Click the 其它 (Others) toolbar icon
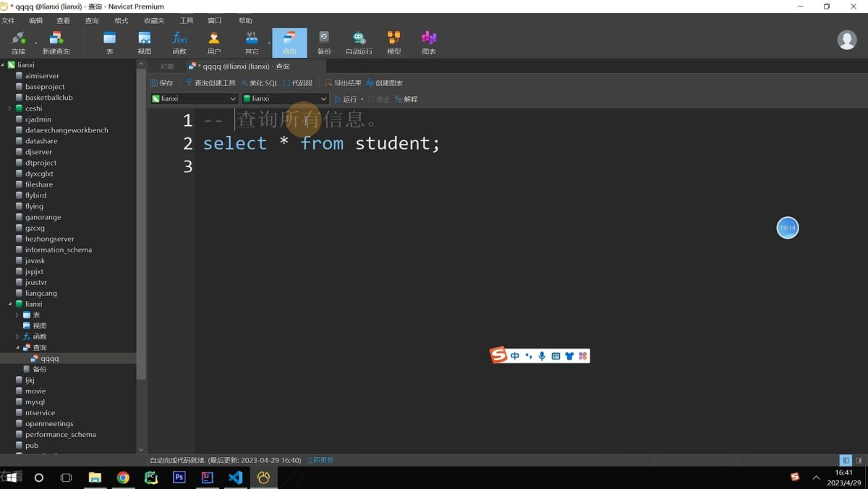Screen dimensions: 868x489 point(251,43)
